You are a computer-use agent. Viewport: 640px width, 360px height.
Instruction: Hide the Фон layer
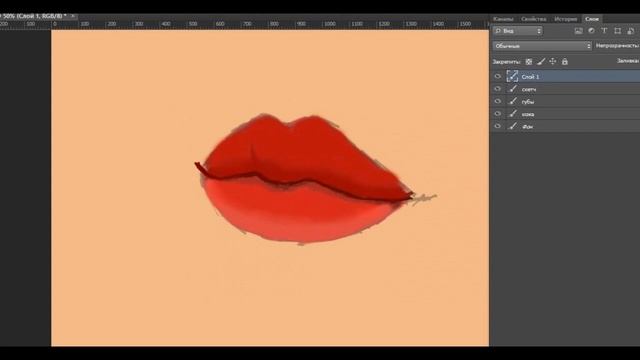coord(498,126)
